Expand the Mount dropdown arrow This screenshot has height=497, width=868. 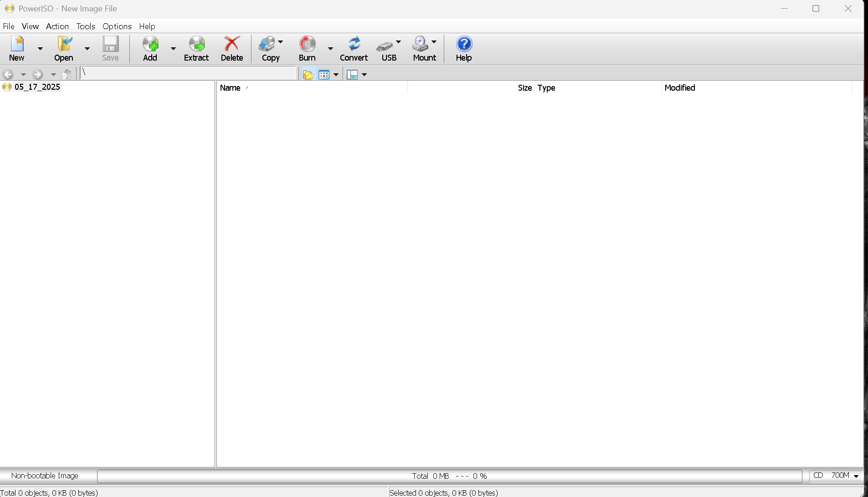click(434, 42)
